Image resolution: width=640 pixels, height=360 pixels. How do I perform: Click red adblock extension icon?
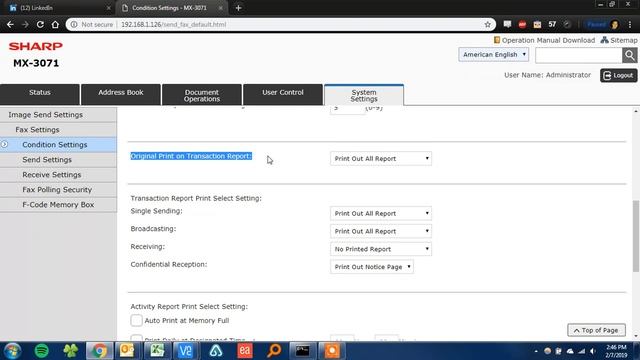(522, 24)
